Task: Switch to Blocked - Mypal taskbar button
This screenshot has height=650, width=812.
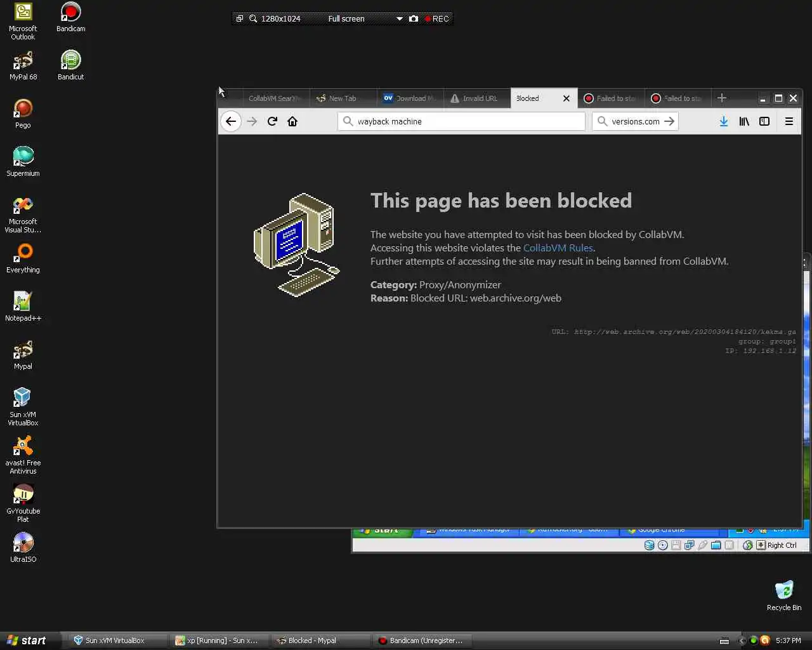Action: pyautogui.click(x=320, y=640)
